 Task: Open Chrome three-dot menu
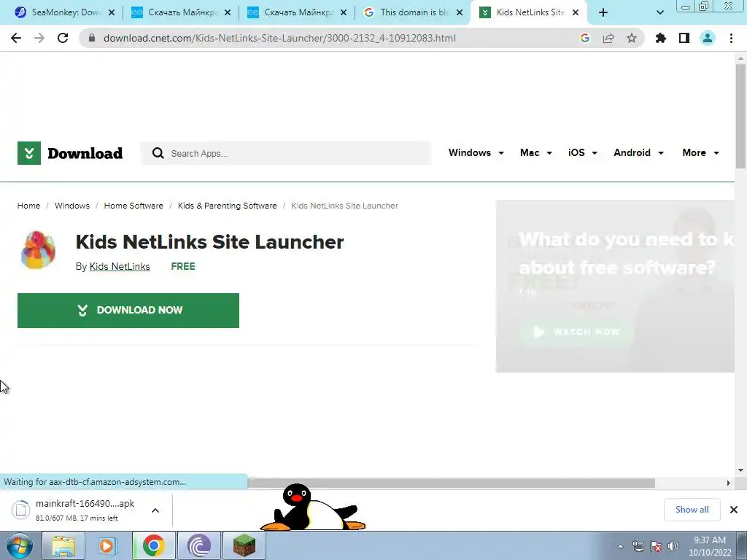point(731,38)
